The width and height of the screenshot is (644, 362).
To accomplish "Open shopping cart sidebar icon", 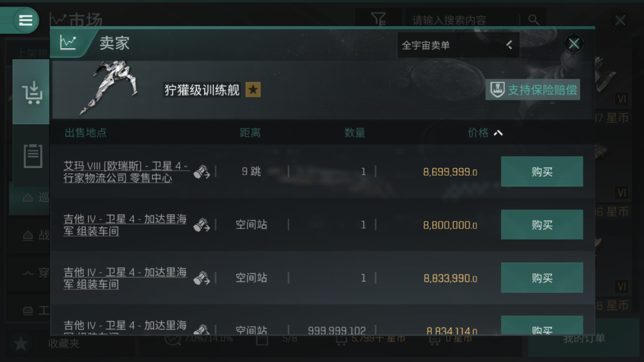I will [32, 92].
